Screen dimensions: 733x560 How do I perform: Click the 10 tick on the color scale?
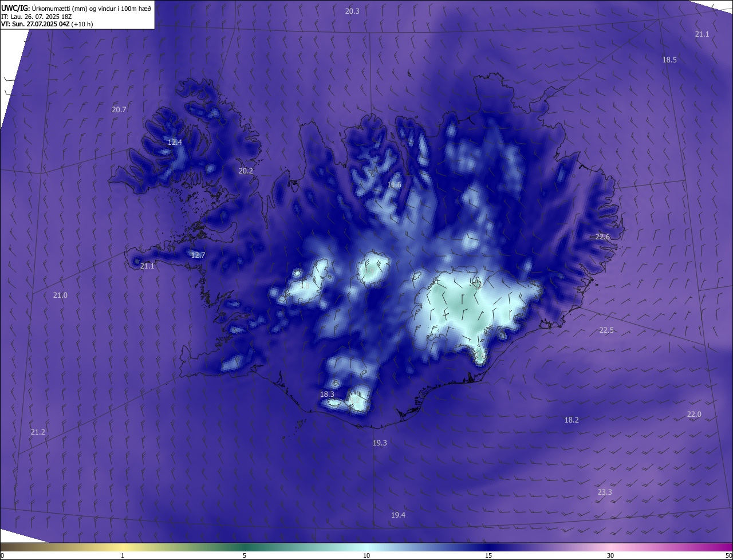366,555
